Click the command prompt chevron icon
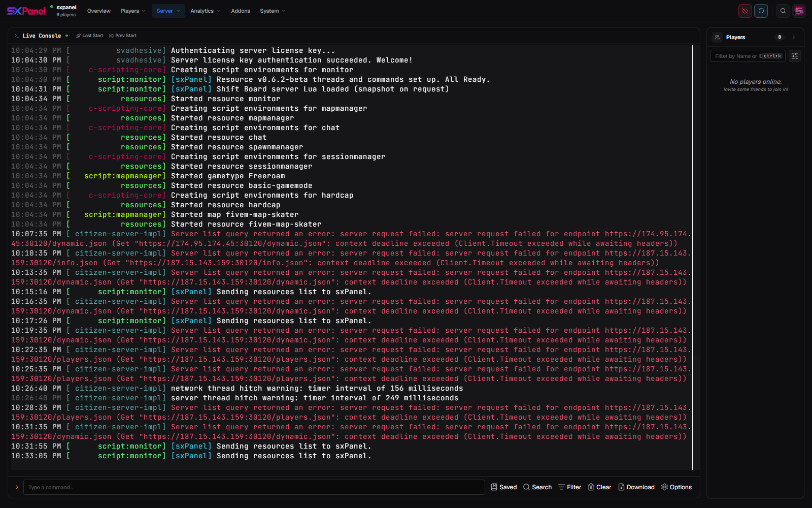The image size is (812, 508). pyautogui.click(x=17, y=487)
